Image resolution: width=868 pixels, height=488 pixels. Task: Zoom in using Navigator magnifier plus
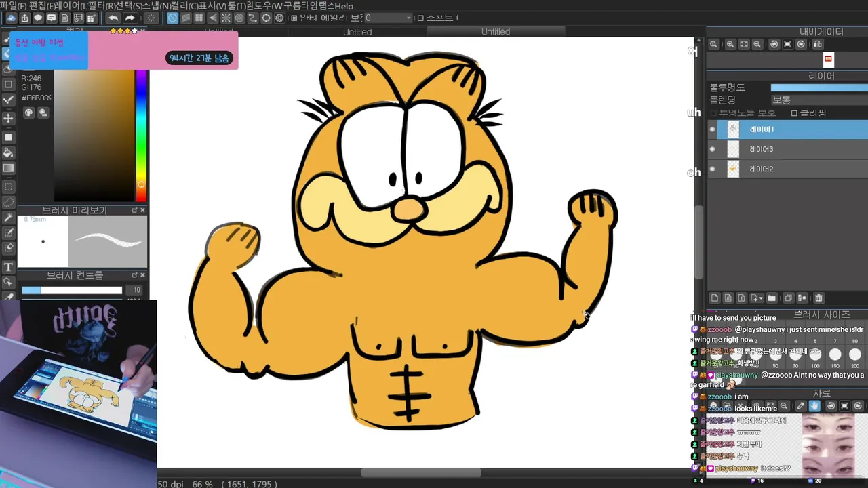[x=730, y=44]
